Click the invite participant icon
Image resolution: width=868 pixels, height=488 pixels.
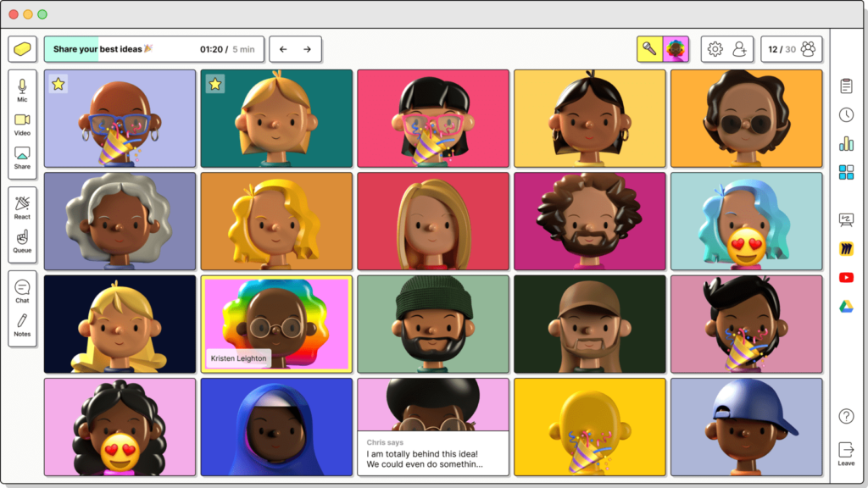pos(741,49)
